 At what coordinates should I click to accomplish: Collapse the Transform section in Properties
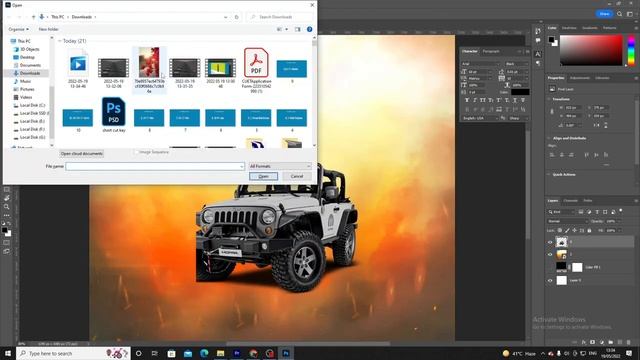click(x=549, y=99)
